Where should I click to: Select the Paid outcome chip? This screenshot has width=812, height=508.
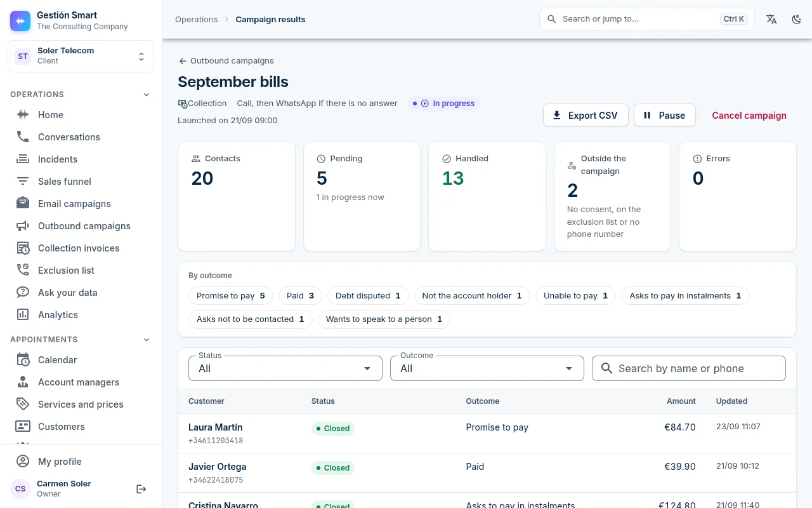301,296
